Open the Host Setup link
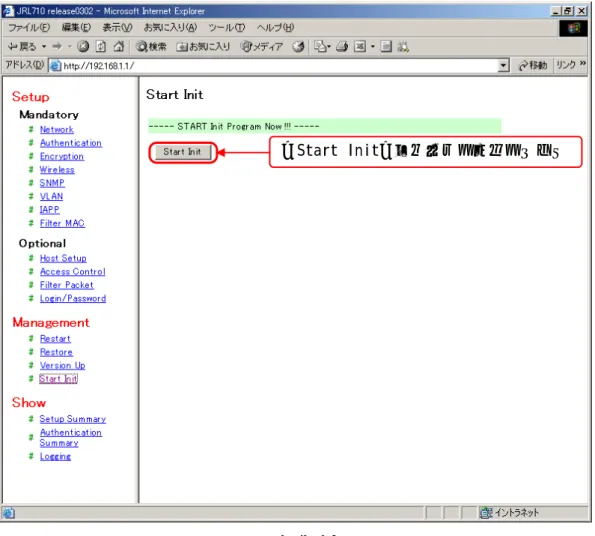Image resolution: width=595 pixels, height=536 pixels. [63, 258]
